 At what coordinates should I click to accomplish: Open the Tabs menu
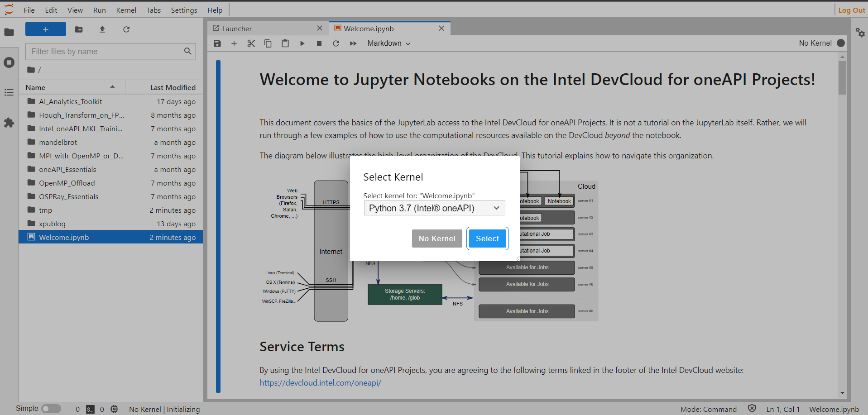point(154,10)
